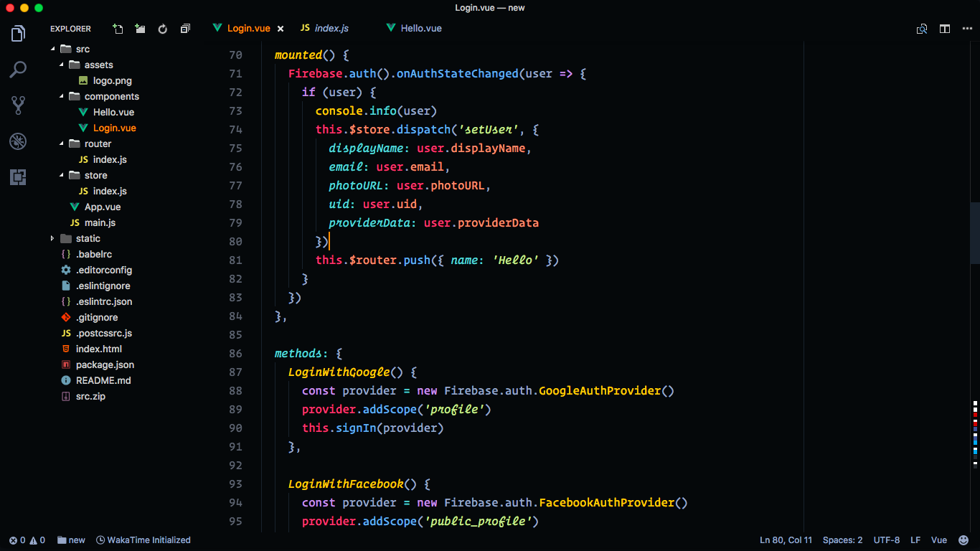Click the open changes icon in editor toolbar
The height and width of the screenshot is (551, 980).
click(922, 29)
